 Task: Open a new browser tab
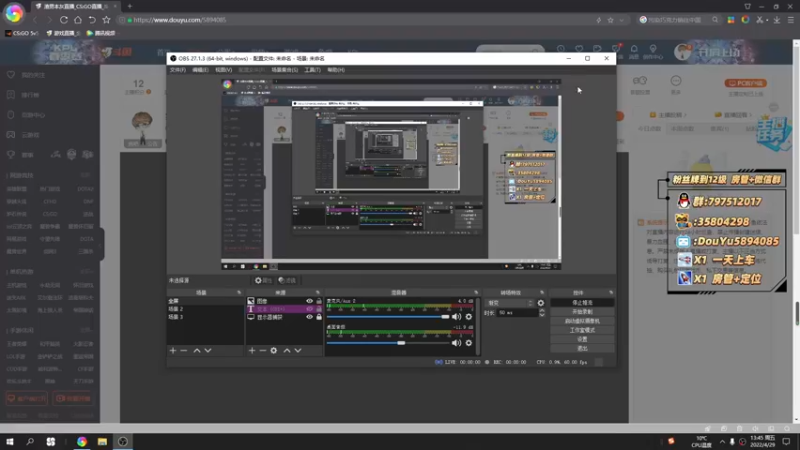[130, 6]
